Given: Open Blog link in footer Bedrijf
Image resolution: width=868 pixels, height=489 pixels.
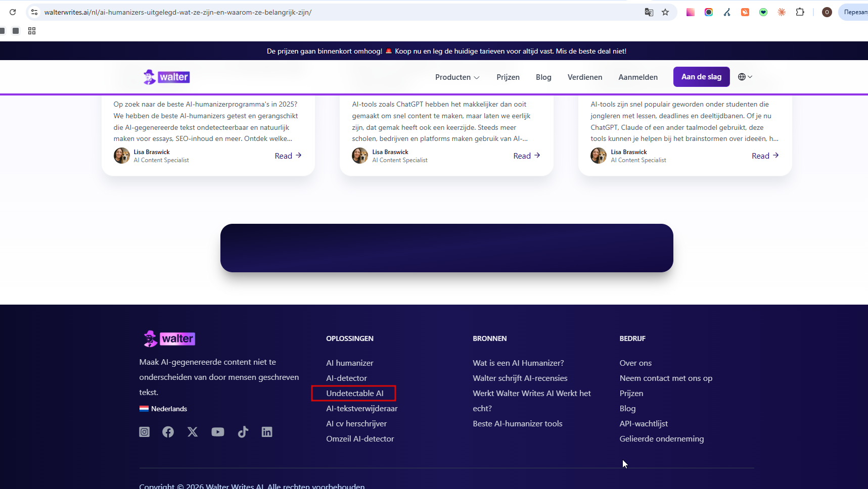Looking at the screenshot, I should point(627,408).
